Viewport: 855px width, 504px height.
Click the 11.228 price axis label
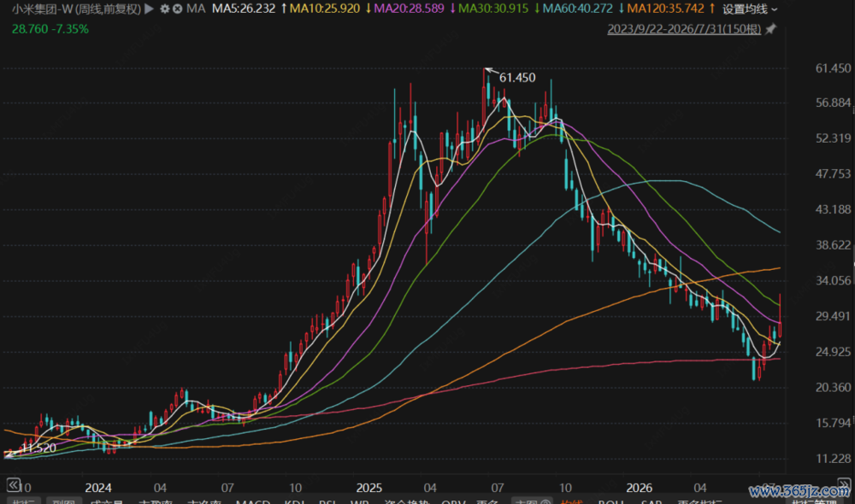pos(833,459)
